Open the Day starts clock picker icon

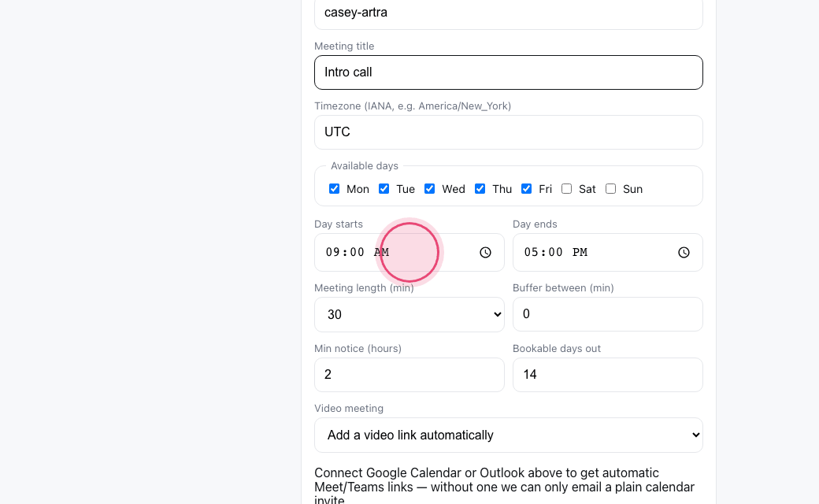click(x=485, y=252)
